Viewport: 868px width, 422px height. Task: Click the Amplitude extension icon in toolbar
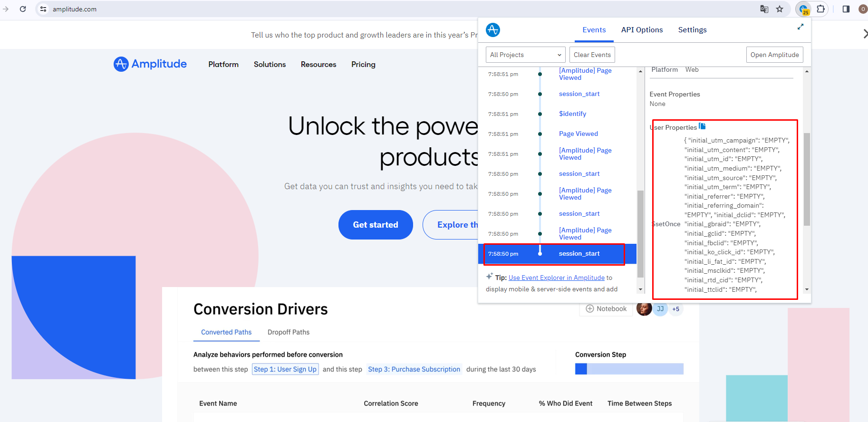803,9
